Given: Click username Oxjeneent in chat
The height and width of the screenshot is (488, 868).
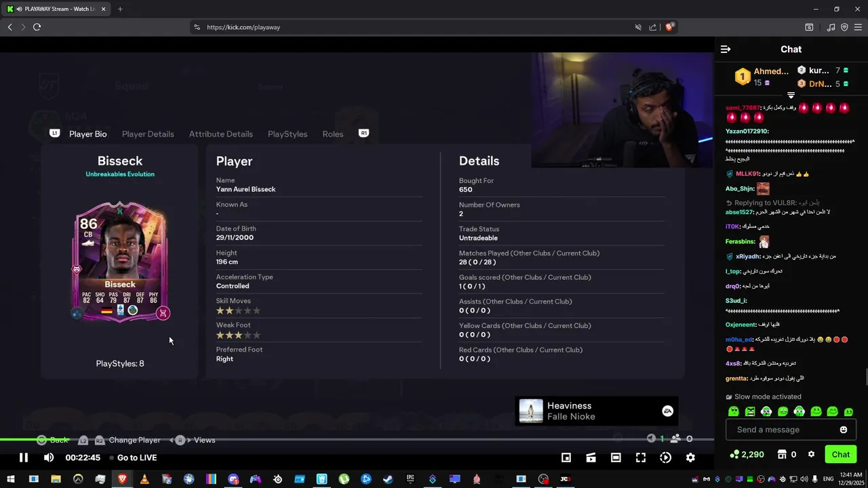Looking at the screenshot, I should [741, 325].
